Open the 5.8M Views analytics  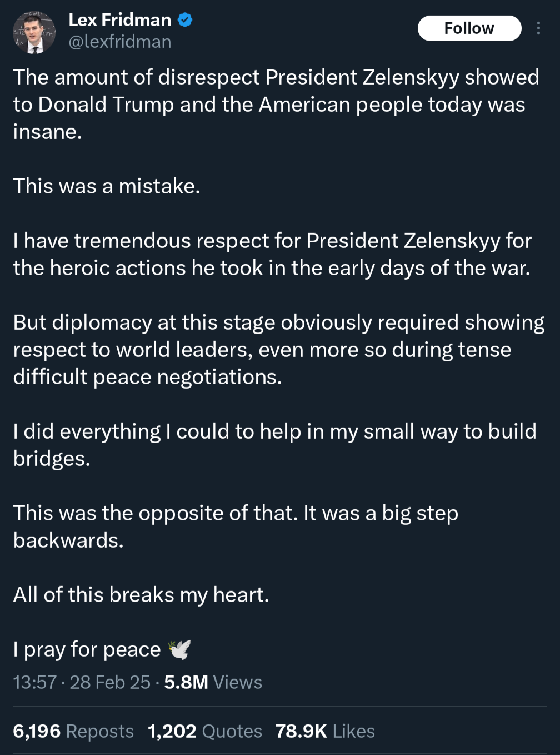[213, 682]
